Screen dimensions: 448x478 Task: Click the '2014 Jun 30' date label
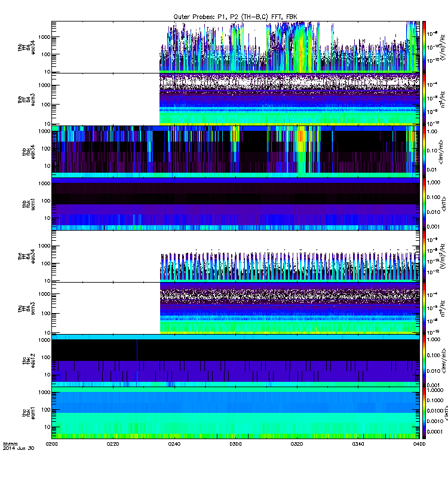point(19,448)
